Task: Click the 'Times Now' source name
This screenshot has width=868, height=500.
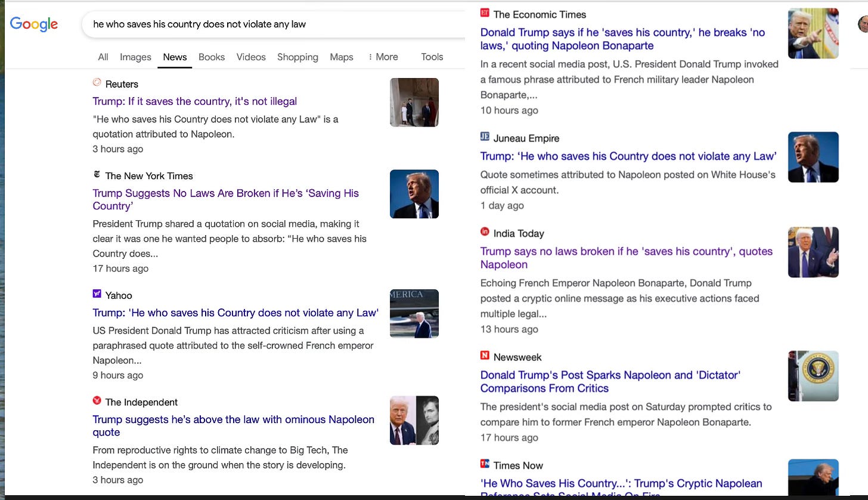Action: tap(518, 465)
